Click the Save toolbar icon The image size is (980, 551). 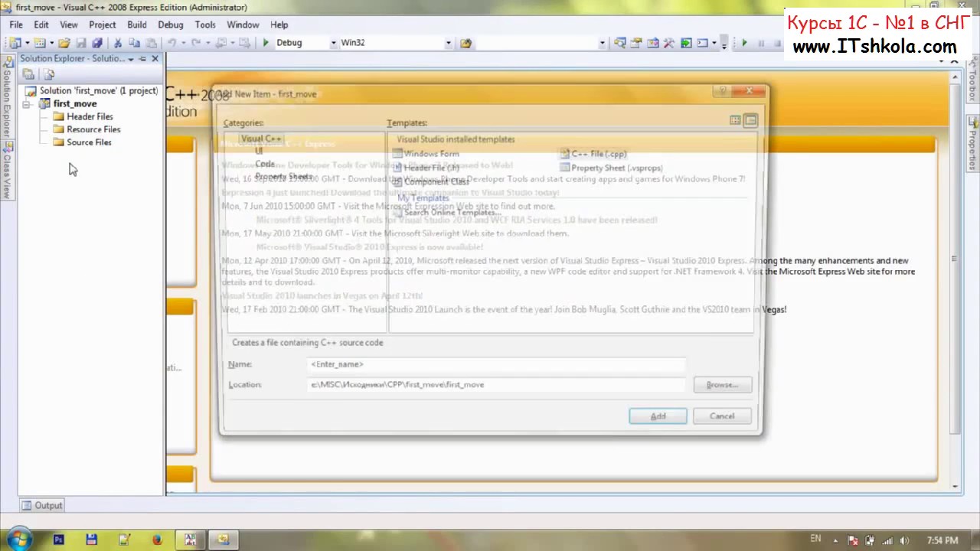click(x=81, y=43)
